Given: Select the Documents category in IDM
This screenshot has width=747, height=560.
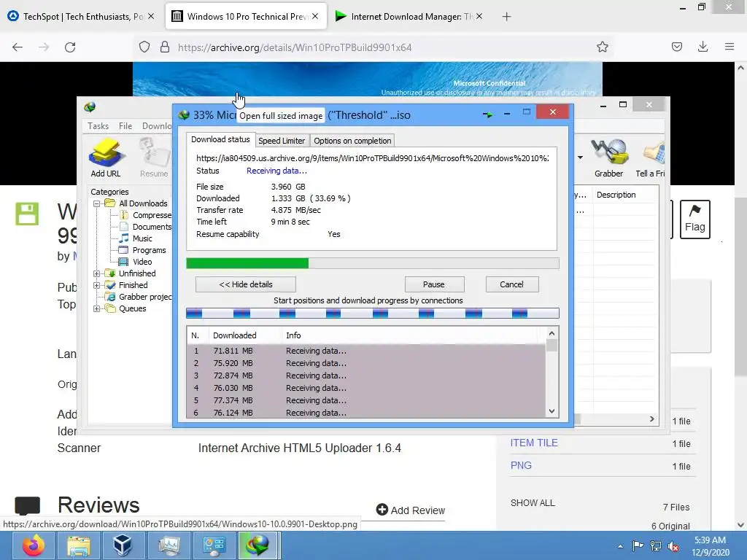Looking at the screenshot, I should [x=152, y=227].
